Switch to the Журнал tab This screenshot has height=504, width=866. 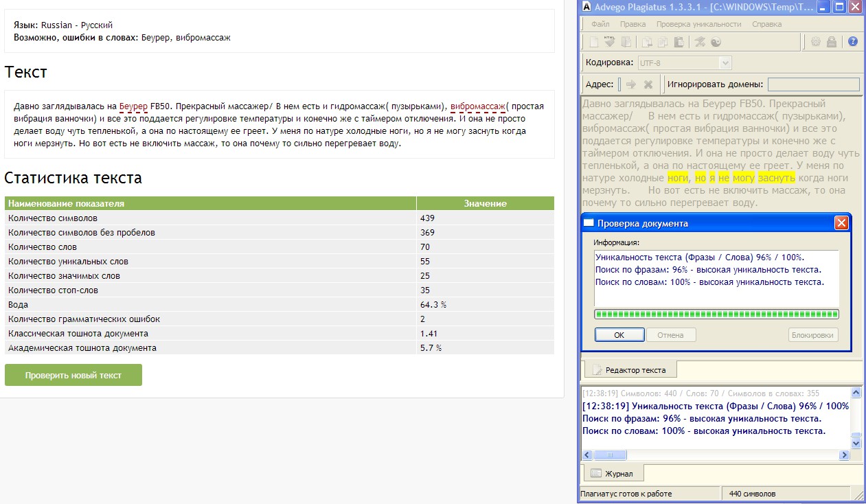(613, 473)
